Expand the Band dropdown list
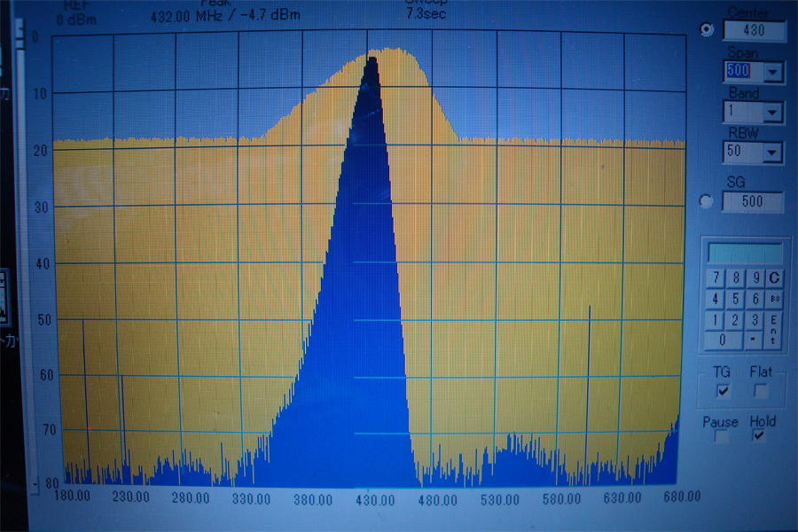Viewport: 798px width, 532px height. (772, 113)
